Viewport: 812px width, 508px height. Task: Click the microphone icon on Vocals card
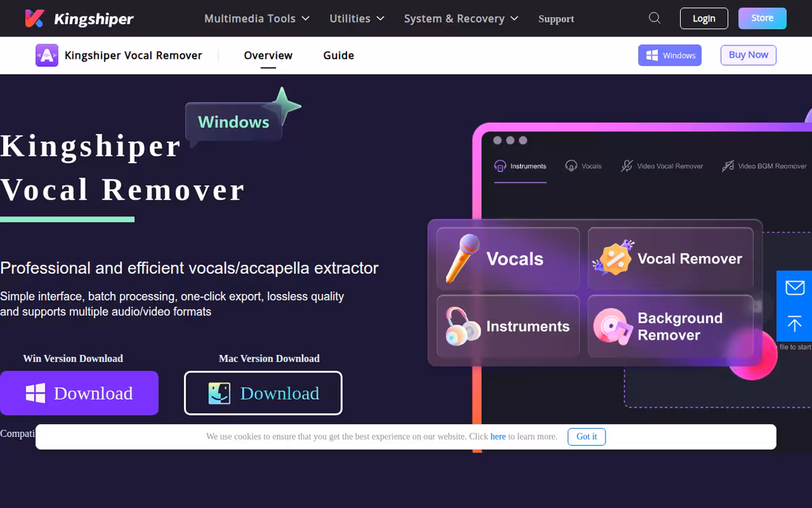point(462,258)
